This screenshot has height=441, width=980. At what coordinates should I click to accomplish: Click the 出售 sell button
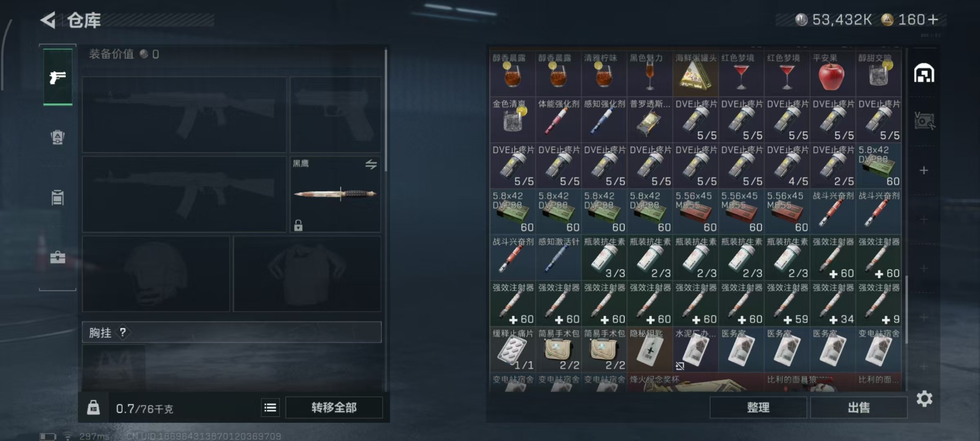click(x=859, y=407)
